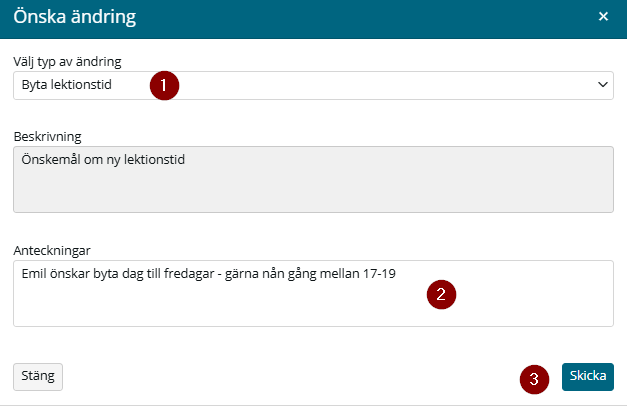Send the request with the Skicka button

[x=587, y=376]
